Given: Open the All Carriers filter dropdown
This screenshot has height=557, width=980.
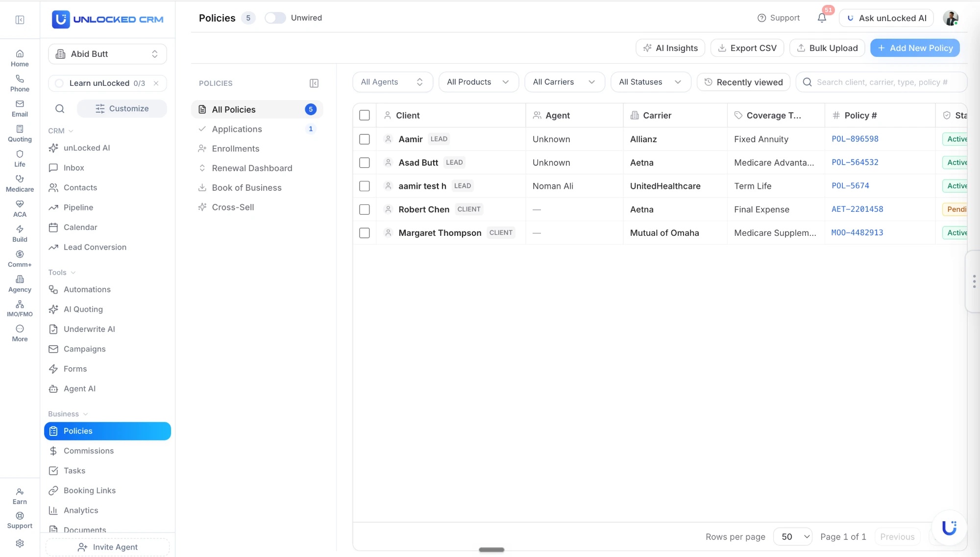Looking at the screenshot, I should tap(564, 82).
